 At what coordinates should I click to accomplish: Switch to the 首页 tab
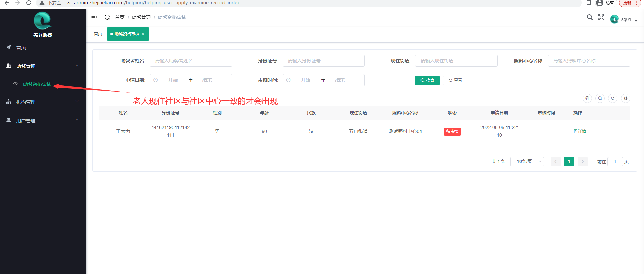pyautogui.click(x=98, y=34)
